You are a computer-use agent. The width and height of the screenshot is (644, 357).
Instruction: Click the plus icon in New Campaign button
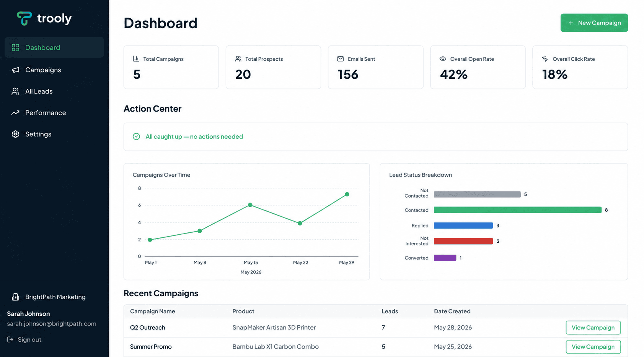pos(571,23)
